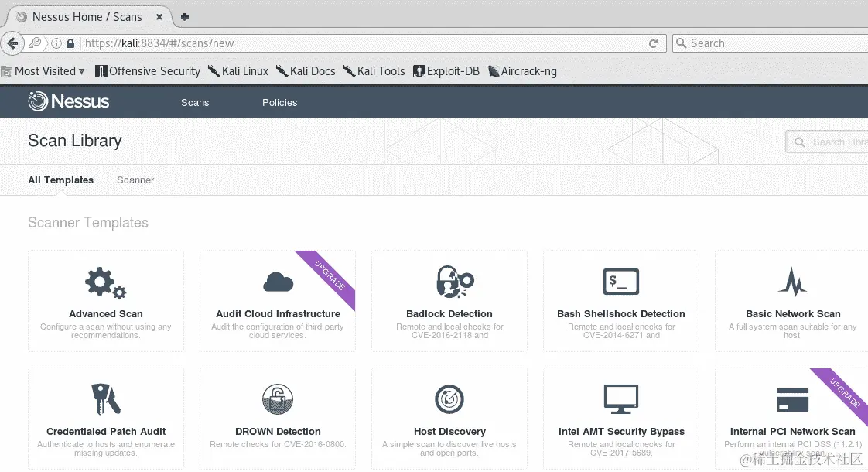Click the Search Library input box
The width and height of the screenshot is (868, 472).
(827, 142)
